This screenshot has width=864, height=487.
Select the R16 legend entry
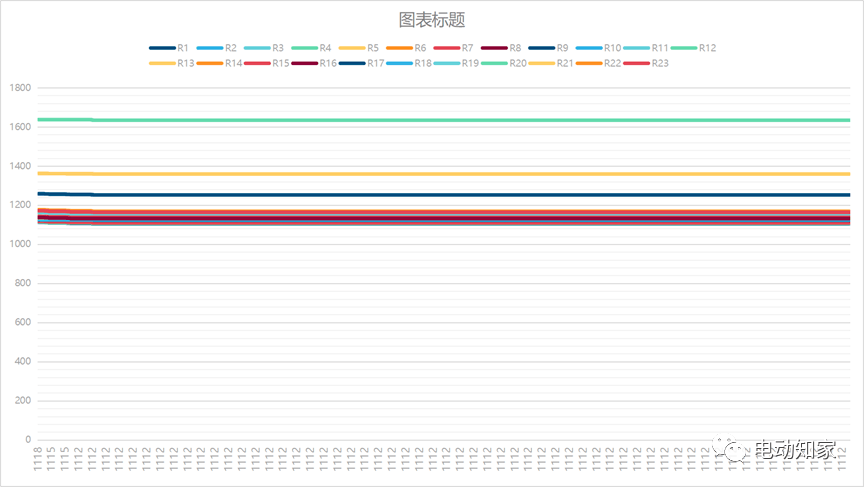tap(314, 63)
